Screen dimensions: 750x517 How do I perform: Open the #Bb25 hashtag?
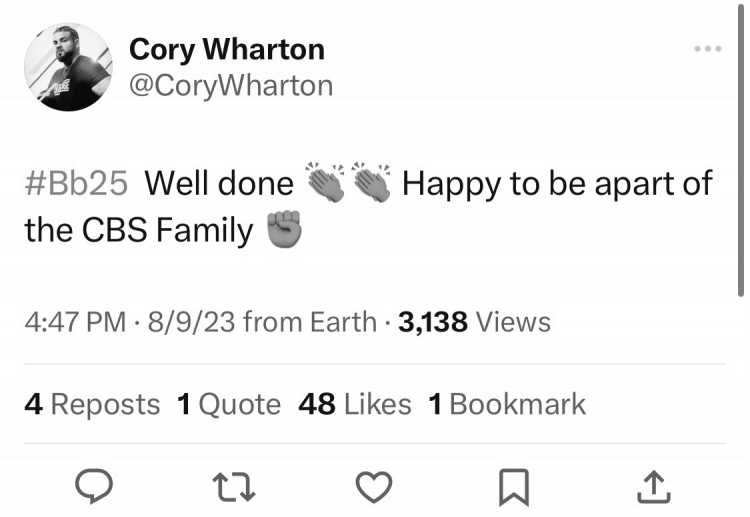(x=77, y=183)
